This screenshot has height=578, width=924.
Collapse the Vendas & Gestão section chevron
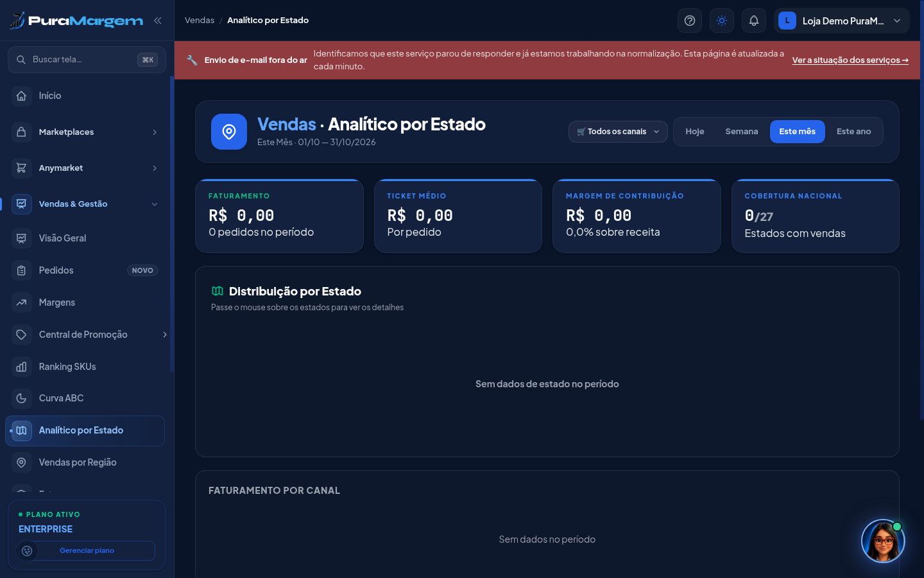pyautogui.click(x=155, y=204)
